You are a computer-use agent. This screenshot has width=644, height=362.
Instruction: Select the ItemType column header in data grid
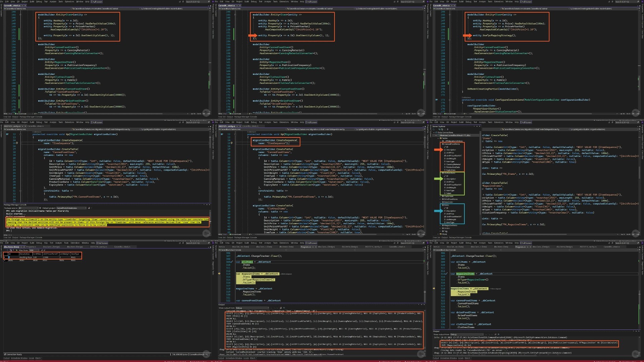tap(75, 254)
